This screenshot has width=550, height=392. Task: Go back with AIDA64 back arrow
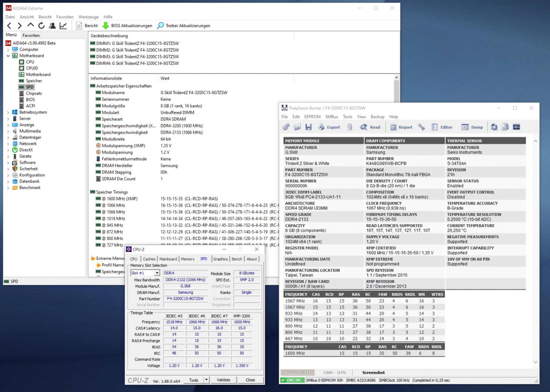[9, 26]
